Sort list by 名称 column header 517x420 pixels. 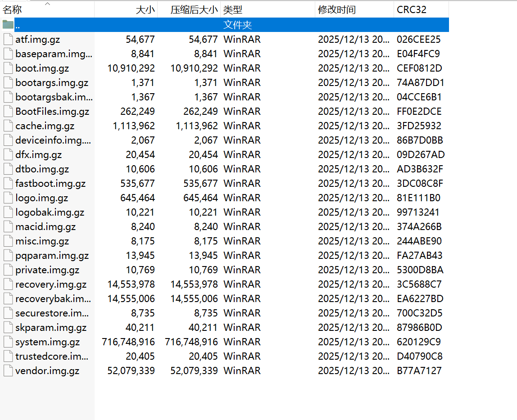pyautogui.click(x=12, y=10)
